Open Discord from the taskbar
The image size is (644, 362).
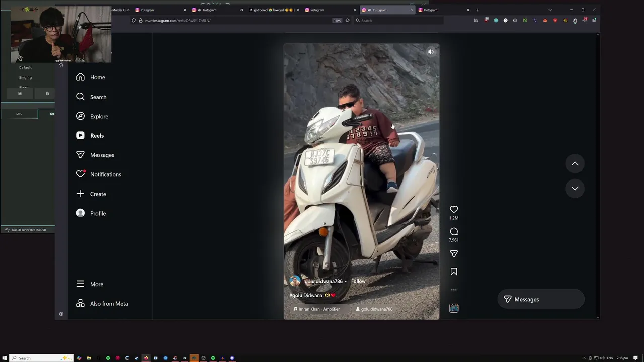(232, 358)
